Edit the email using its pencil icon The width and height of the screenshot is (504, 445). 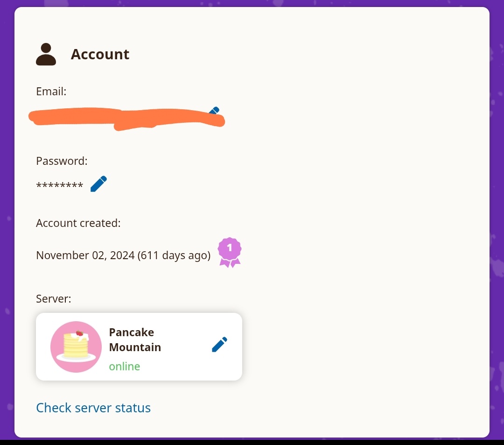click(214, 111)
